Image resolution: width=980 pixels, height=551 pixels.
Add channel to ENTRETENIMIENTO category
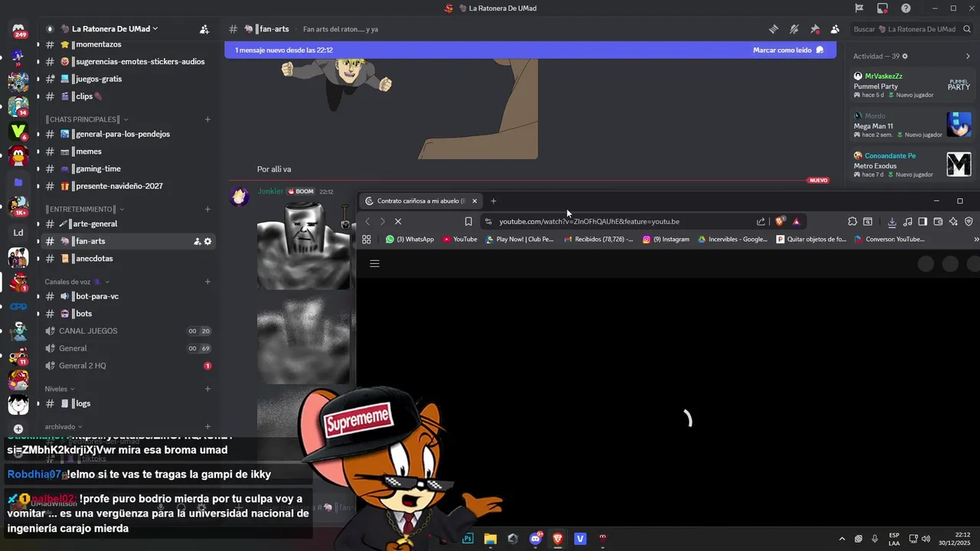tap(207, 210)
